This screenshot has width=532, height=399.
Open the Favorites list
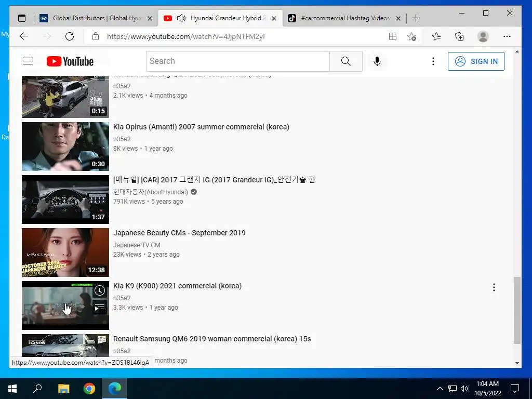coord(436,36)
